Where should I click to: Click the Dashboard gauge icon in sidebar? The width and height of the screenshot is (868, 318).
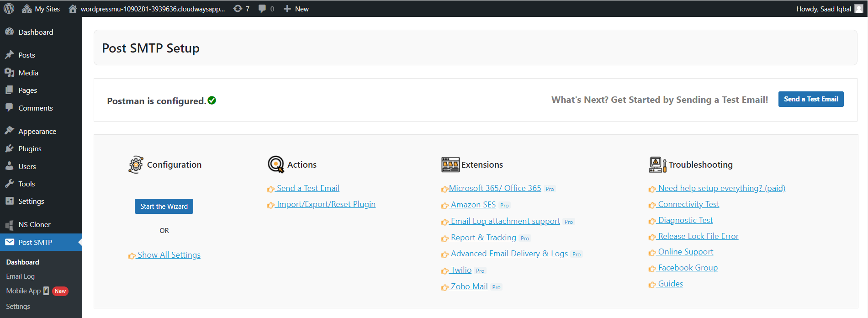[x=9, y=32]
